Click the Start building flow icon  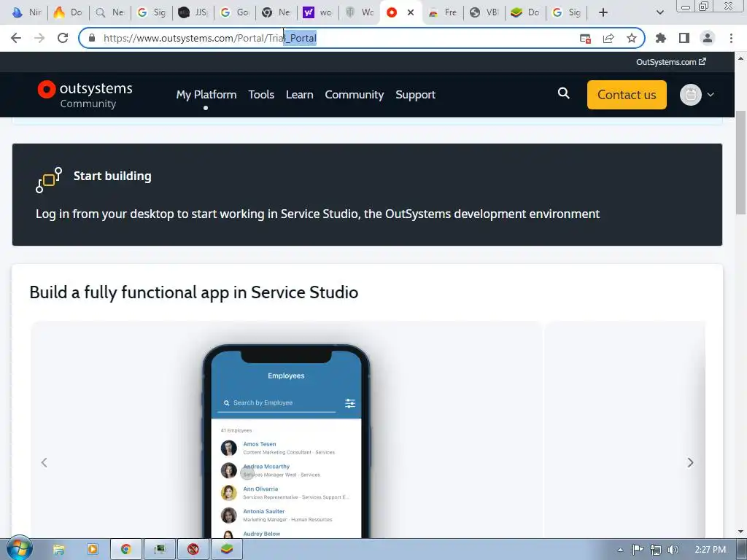49,180
